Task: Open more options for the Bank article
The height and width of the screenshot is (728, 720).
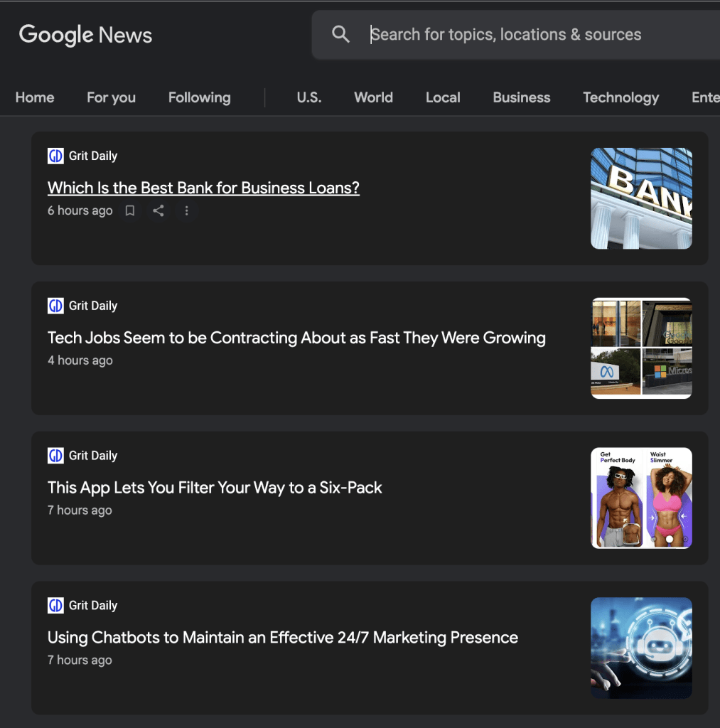Action: pyautogui.click(x=186, y=210)
